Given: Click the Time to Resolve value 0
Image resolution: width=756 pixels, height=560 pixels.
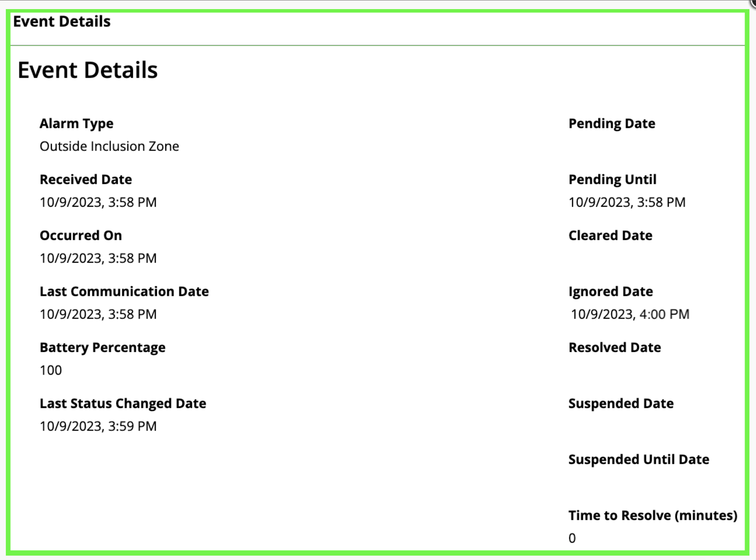Looking at the screenshot, I should (x=572, y=538).
